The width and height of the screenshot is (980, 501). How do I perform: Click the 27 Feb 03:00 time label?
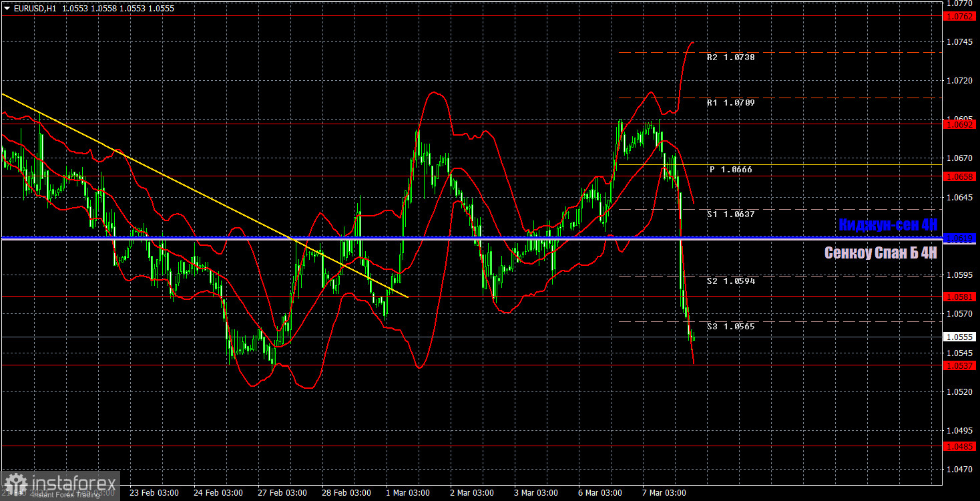pyautogui.click(x=282, y=493)
